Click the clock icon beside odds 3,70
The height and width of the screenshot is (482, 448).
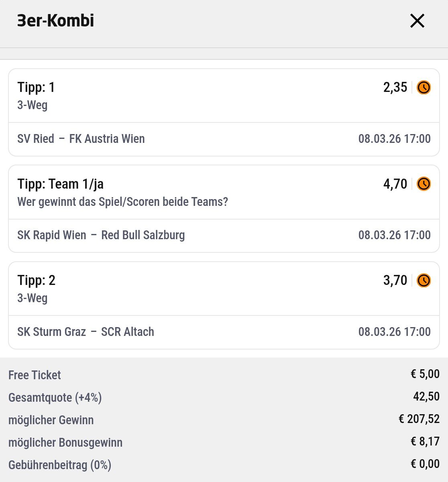coord(424,280)
